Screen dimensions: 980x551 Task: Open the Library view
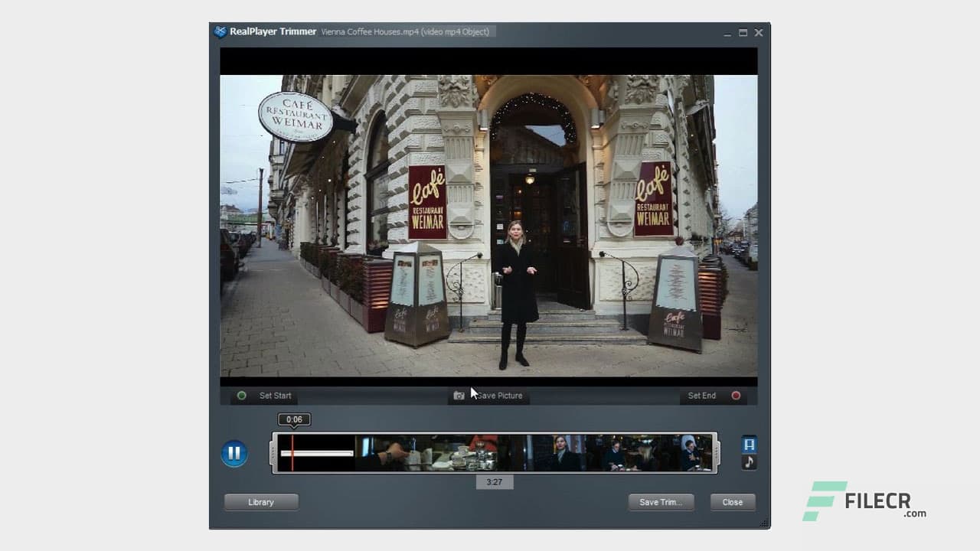pyautogui.click(x=260, y=502)
